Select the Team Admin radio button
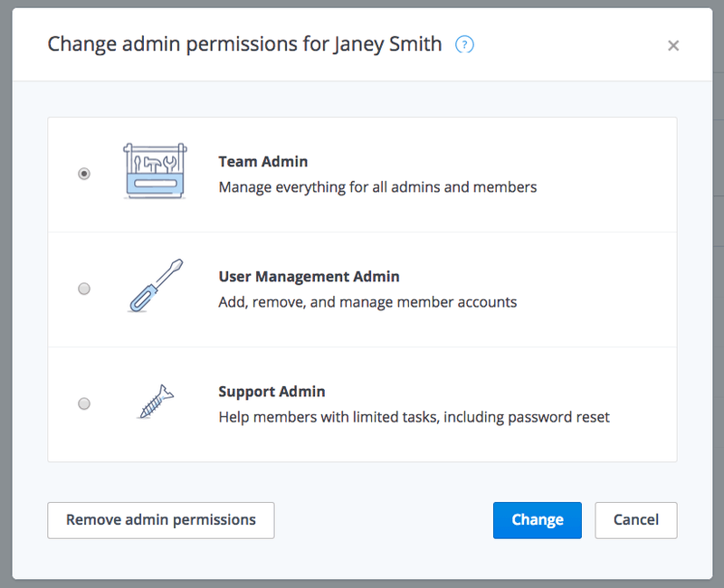 pyautogui.click(x=84, y=174)
